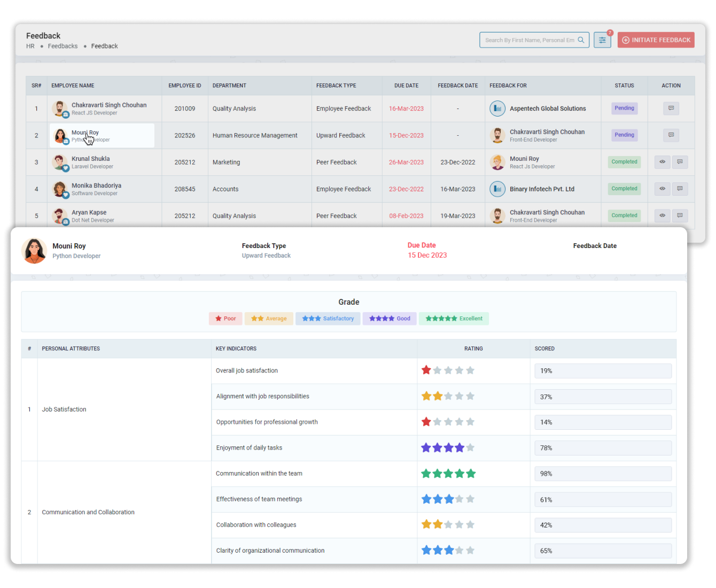Click the 98% scored field for team communication
Image resolution: width=716 pixels, height=588 pixels.
[x=603, y=473]
